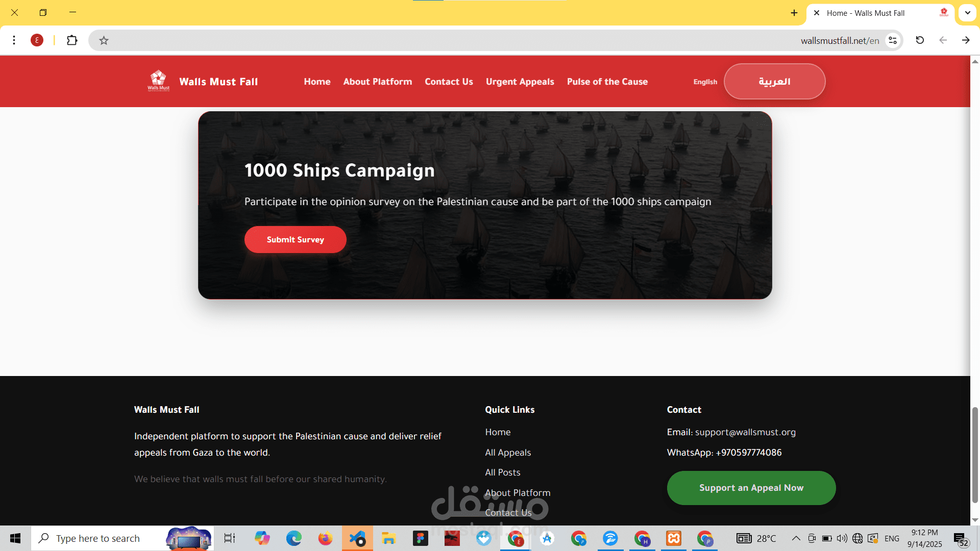980x551 pixels.
Task: Open browser three-dot menu
Action: click(x=14, y=40)
